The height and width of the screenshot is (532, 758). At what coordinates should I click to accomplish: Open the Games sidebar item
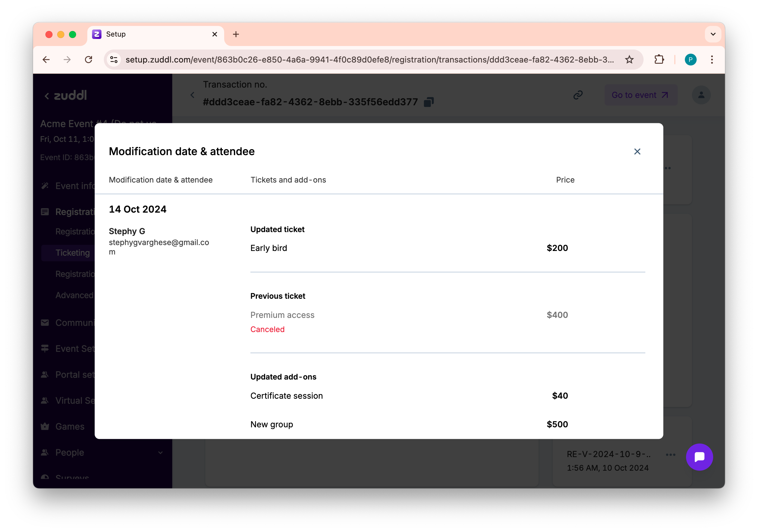70,426
